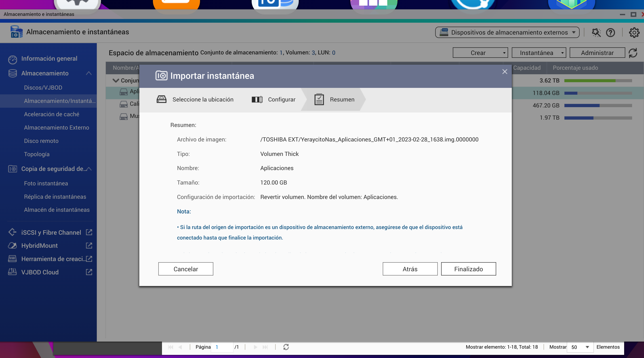Image resolution: width=644 pixels, height=358 pixels.
Task: Collapse the Almacenamiento sidebar section
Action: click(x=89, y=73)
